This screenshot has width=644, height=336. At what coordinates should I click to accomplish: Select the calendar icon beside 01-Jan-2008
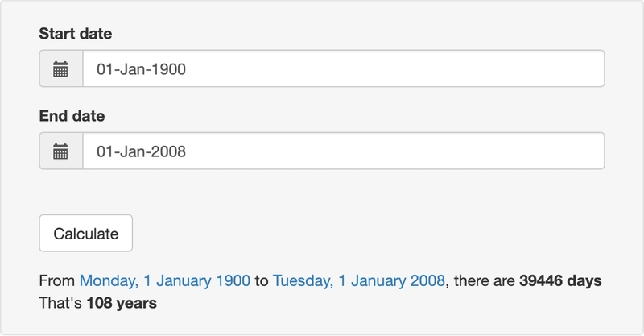point(61,151)
